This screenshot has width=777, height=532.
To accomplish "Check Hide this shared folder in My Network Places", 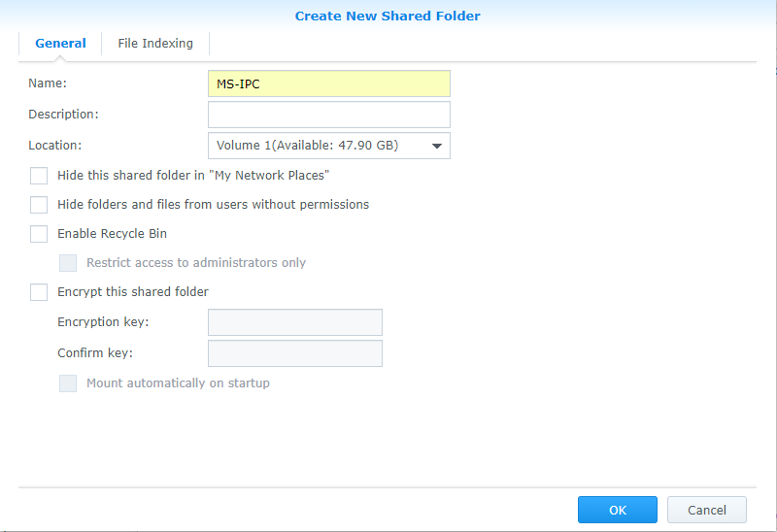I will 39,176.
